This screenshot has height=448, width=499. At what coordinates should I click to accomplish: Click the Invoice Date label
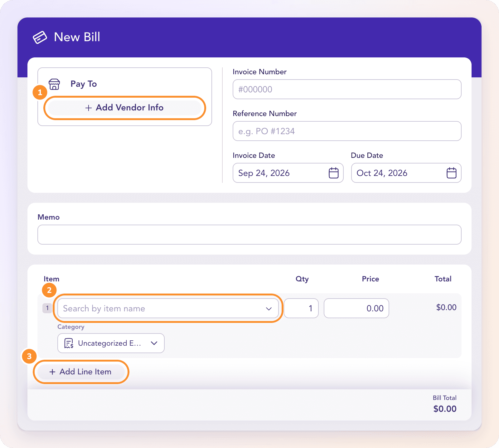[254, 155]
